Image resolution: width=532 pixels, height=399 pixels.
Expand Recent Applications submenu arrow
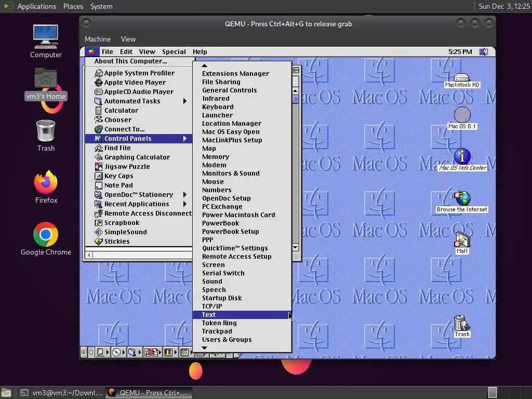click(x=185, y=204)
